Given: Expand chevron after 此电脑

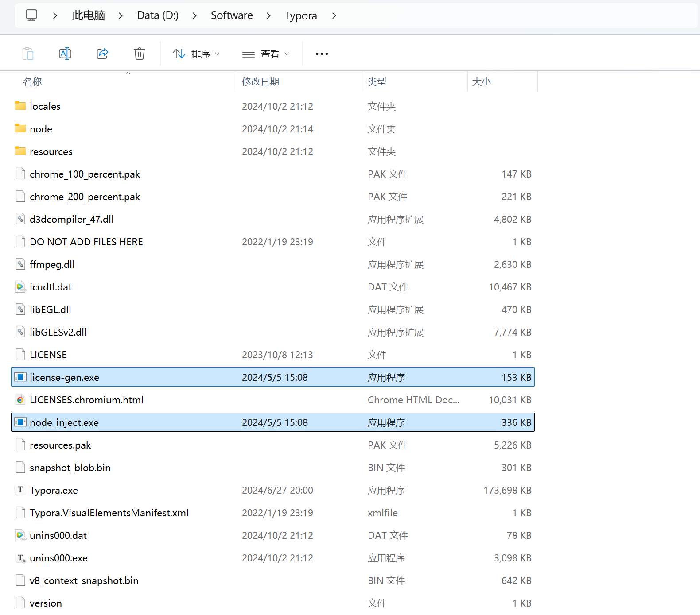Looking at the screenshot, I should click(121, 15).
